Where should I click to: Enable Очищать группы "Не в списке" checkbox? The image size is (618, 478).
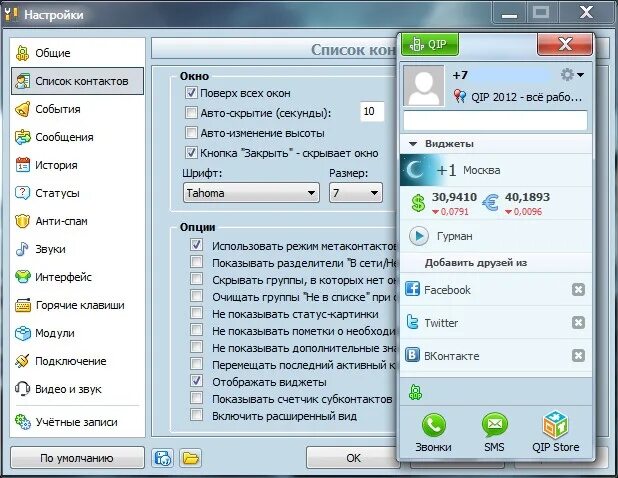tap(196, 296)
